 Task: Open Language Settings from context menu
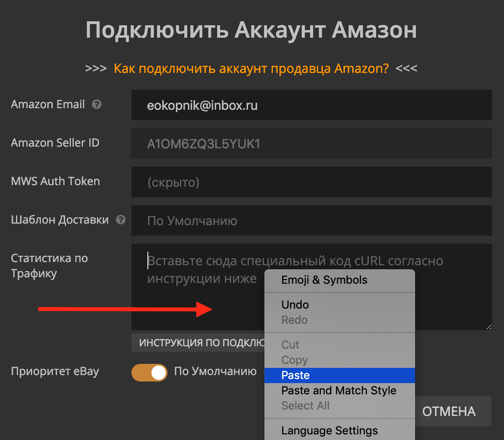[340, 430]
